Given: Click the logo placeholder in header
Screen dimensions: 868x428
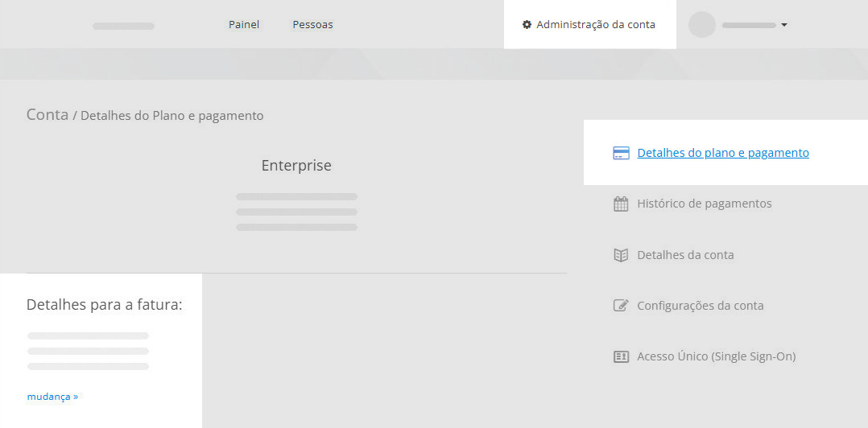Looking at the screenshot, I should coord(123,26).
